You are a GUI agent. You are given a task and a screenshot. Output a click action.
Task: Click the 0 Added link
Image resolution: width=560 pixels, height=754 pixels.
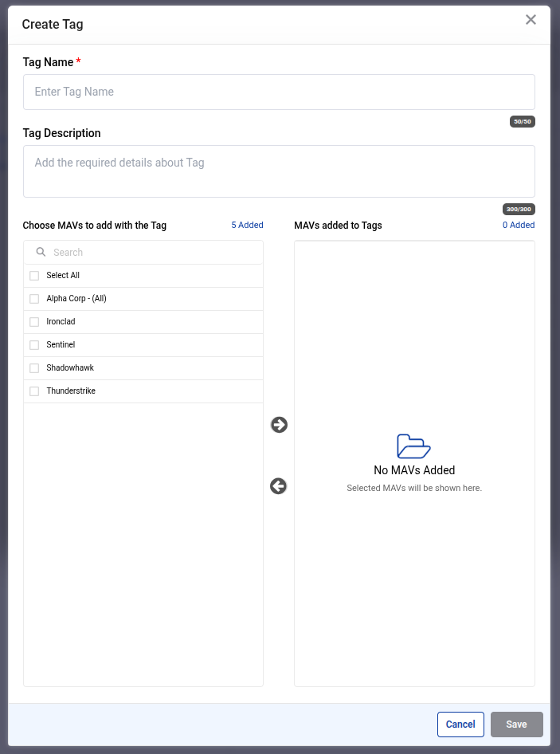pos(519,226)
